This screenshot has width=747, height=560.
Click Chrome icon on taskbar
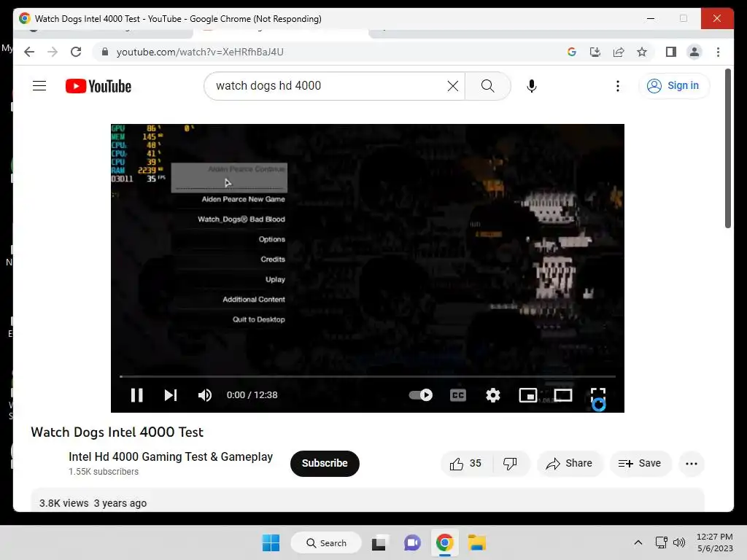coord(444,542)
